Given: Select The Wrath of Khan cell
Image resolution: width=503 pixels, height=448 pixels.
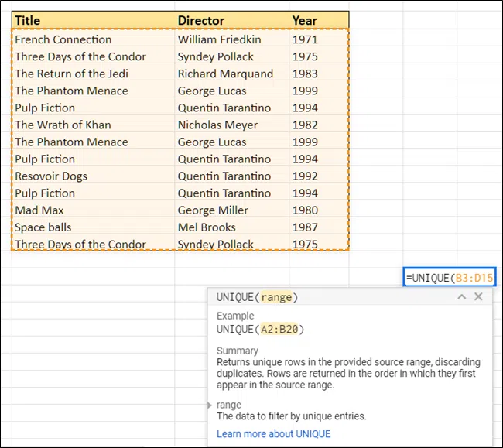Looking at the screenshot, I should tap(93, 125).
